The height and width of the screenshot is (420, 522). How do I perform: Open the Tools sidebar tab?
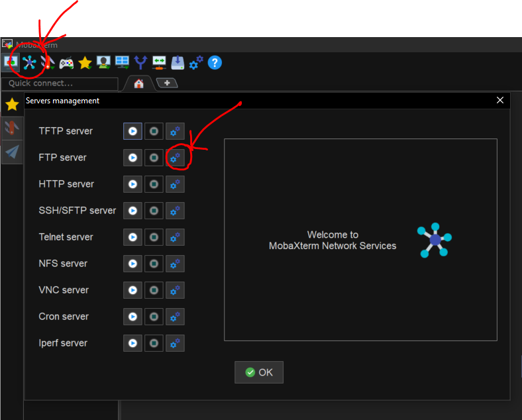(x=12, y=128)
